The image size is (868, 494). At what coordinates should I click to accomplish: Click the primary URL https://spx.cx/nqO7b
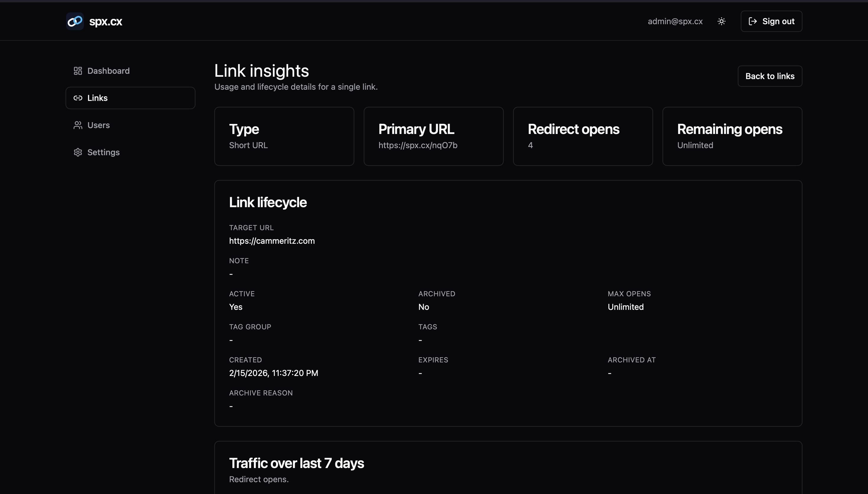[418, 145]
